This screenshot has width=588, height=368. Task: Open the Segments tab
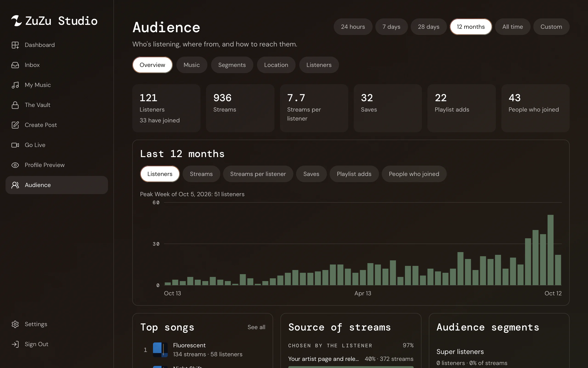(232, 65)
